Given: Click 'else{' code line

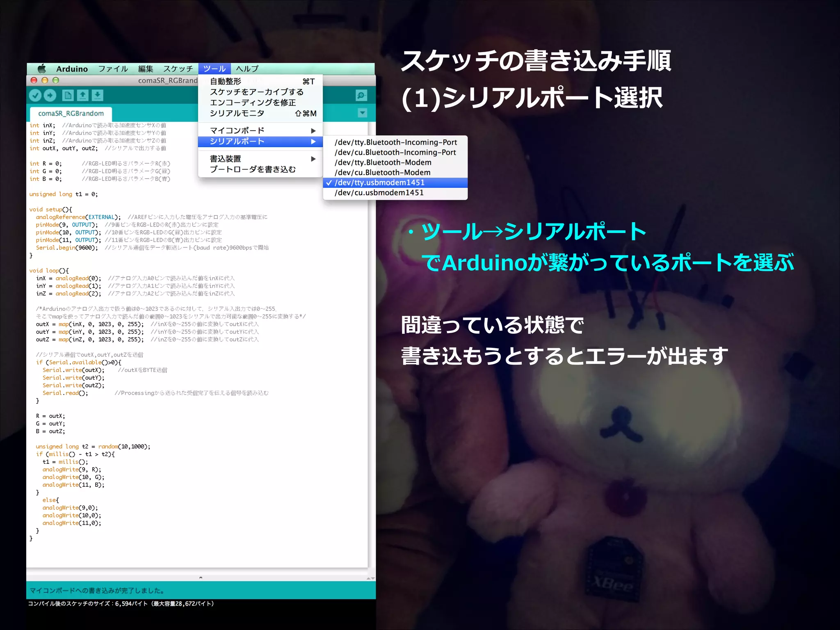Looking at the screenshot, I should (x=50, y=500).
